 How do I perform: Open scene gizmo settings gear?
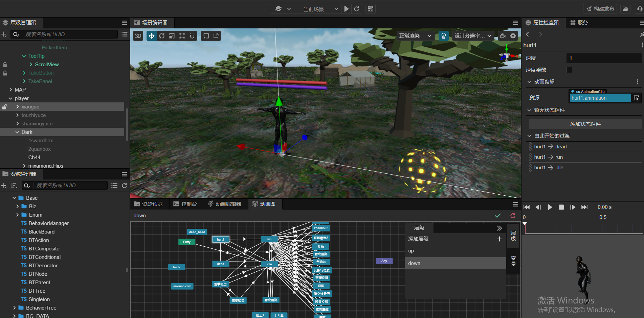point(513,36)
